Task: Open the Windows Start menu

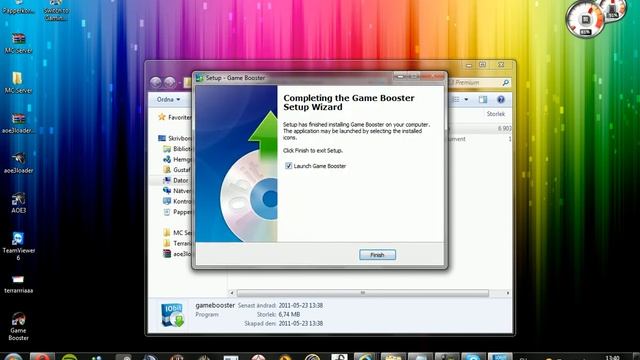Action: (x=13, y=357)
